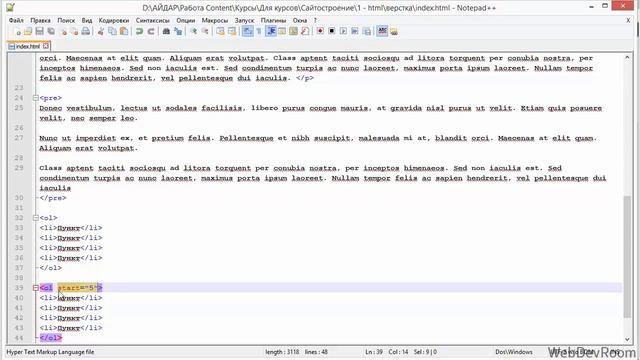Create a new file via toolbar icon
Image resolution: width=640 pixels, height=360 pixels.
click(x=17, y=31)
